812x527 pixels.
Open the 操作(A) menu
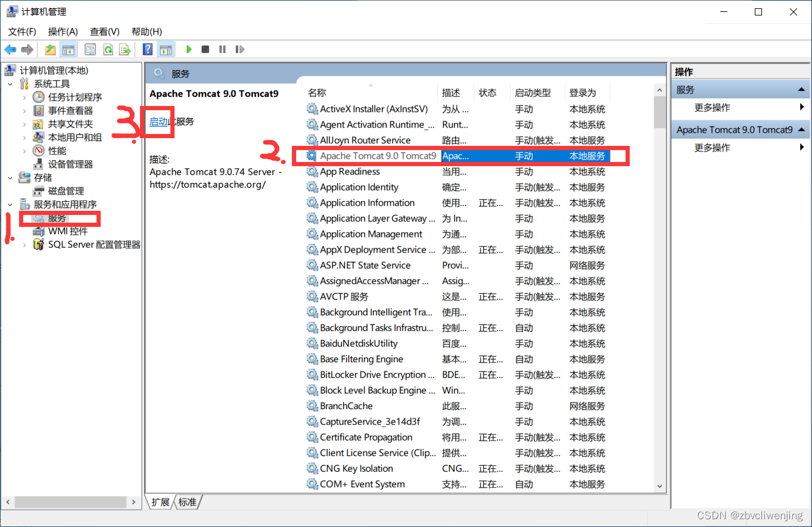[x=63, y=32]
